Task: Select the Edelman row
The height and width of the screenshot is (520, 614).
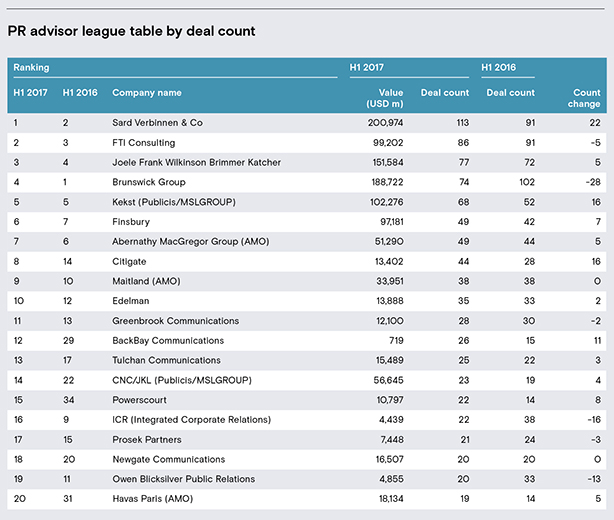Action: coord(307,301)
